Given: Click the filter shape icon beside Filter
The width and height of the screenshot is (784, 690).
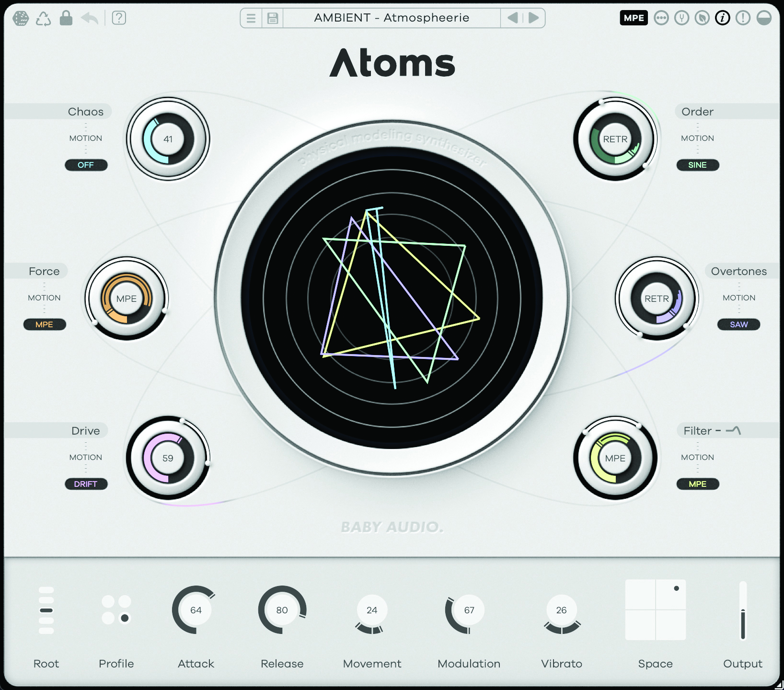Looking at the screenshot, I should 733,430.
